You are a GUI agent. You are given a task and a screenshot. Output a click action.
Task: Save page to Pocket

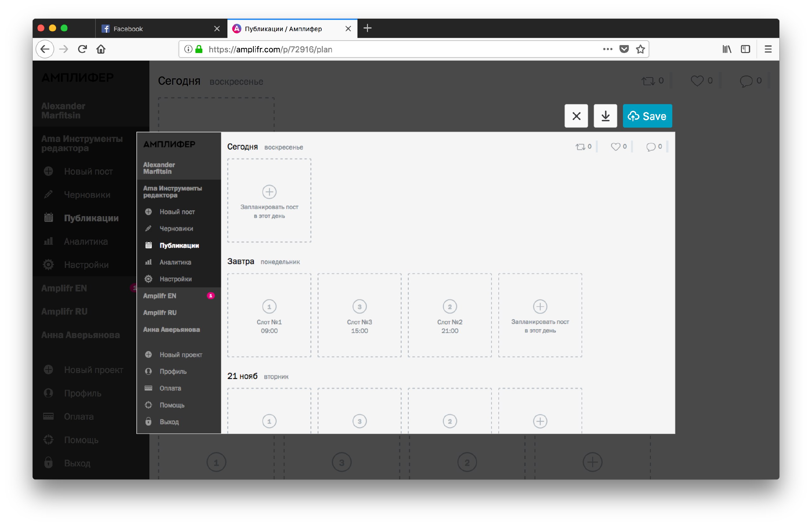(x=624, y=49)
